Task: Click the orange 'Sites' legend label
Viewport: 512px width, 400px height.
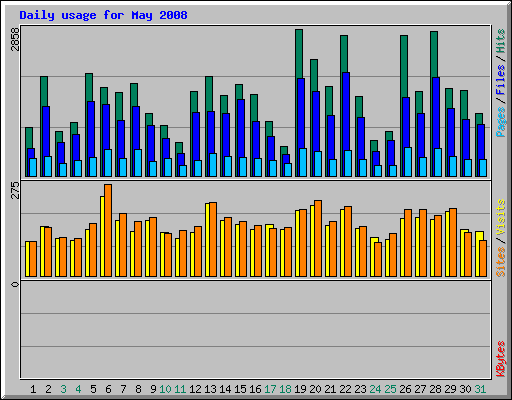Action: pos(501,262)
